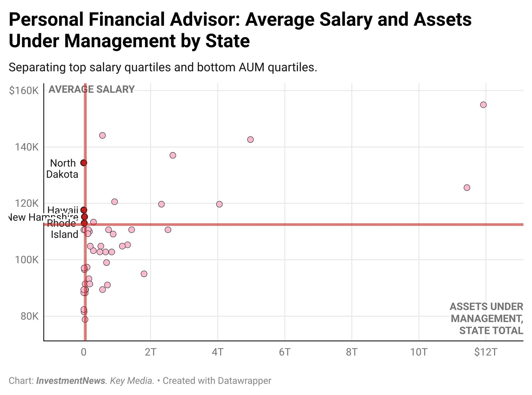
Task: Select the isolated dot near $1.8T, 95K
Action: [x=144, y=274]
